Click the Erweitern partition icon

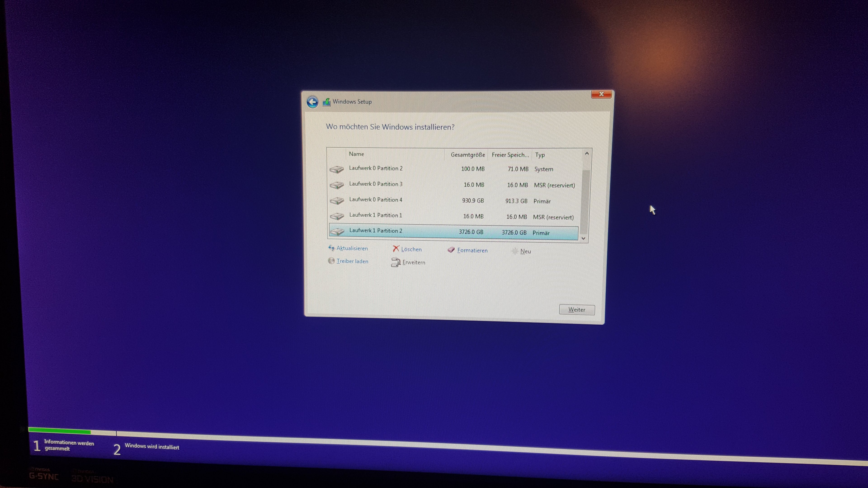point(396,262)
